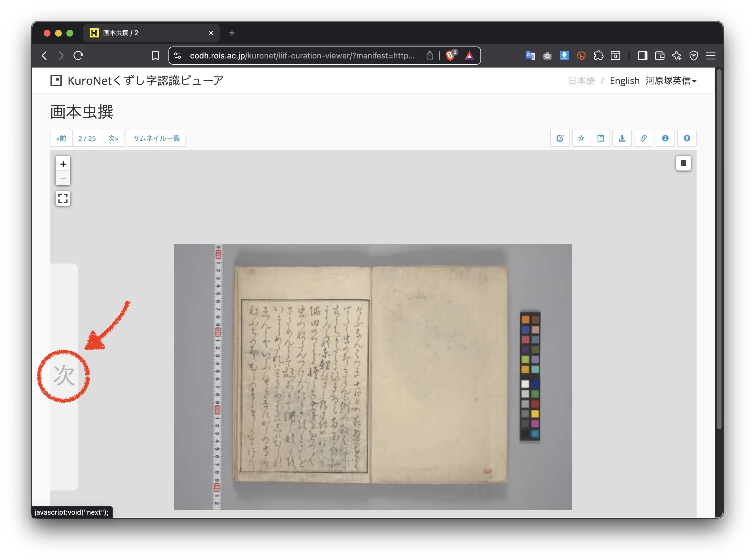This screenshot has width=755, height=560.
Task: Click the black square stop button in the viewer
Action: 683,163
